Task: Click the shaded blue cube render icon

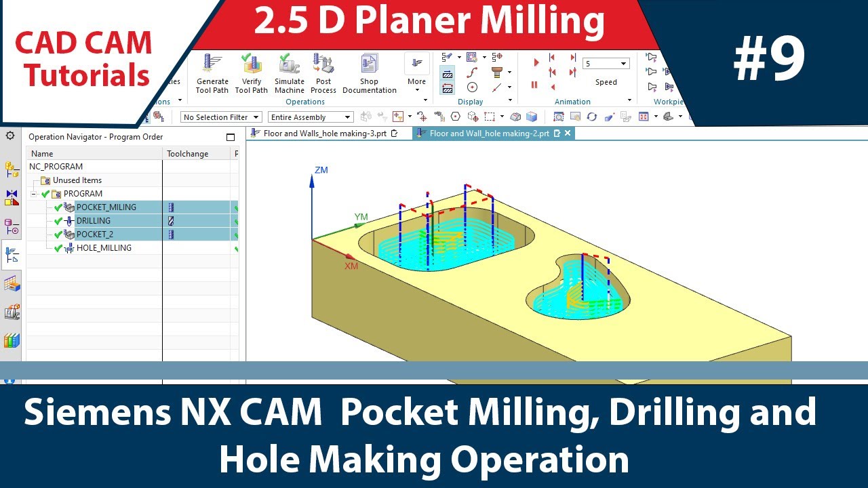Action: (x=532, y=117)
